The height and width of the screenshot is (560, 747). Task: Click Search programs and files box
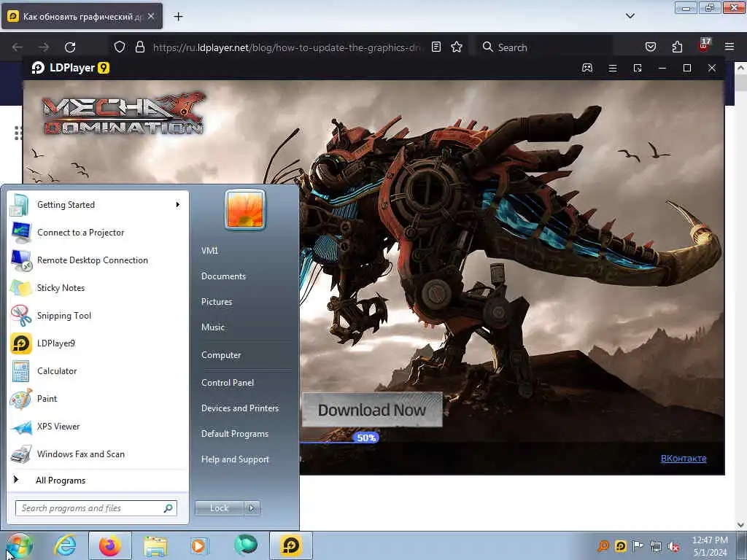(x=96, y=508)
